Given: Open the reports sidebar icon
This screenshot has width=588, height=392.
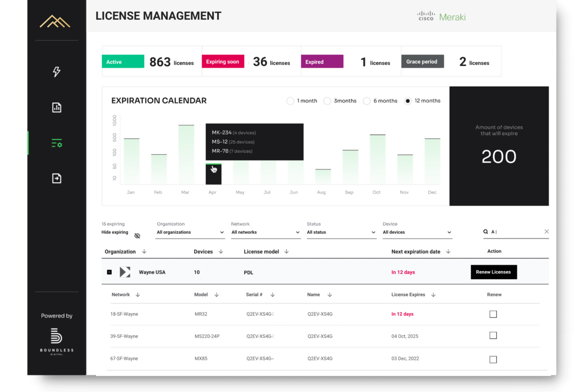Looking at the screenshot, I should click(56, 107).
